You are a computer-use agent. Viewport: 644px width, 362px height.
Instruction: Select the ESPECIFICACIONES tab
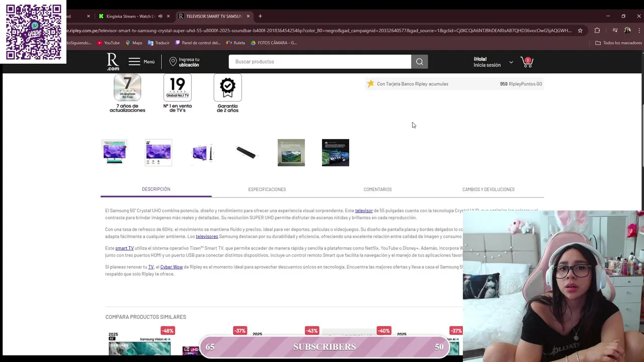pyautogui.click(x=267, y=190)
